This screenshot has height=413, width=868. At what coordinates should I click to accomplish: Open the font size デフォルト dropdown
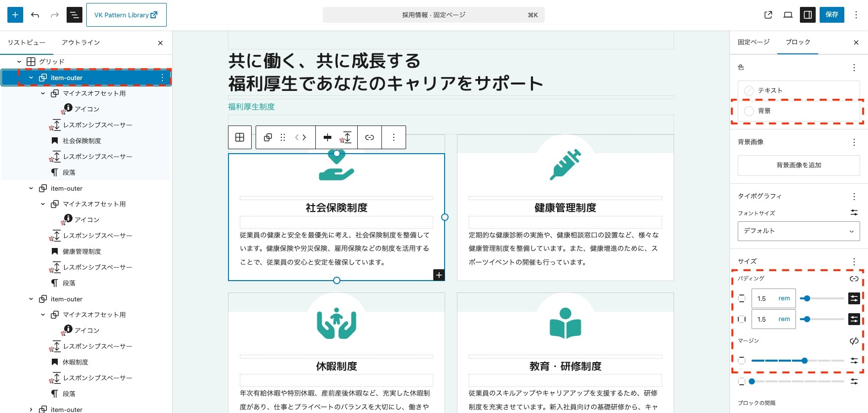(x=798, y=231)
